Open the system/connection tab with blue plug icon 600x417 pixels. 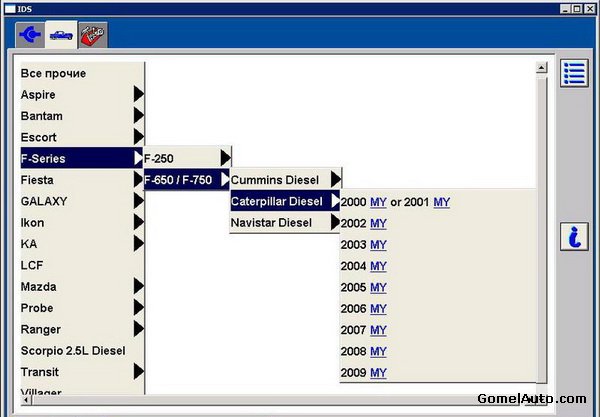(x=30, y=35)
